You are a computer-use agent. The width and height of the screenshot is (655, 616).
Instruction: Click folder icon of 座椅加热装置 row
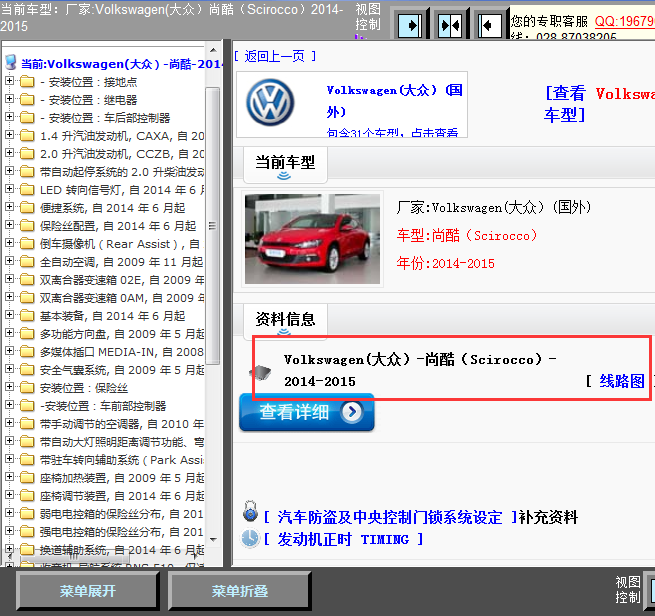pyautogui.click(x=27, y=477)
